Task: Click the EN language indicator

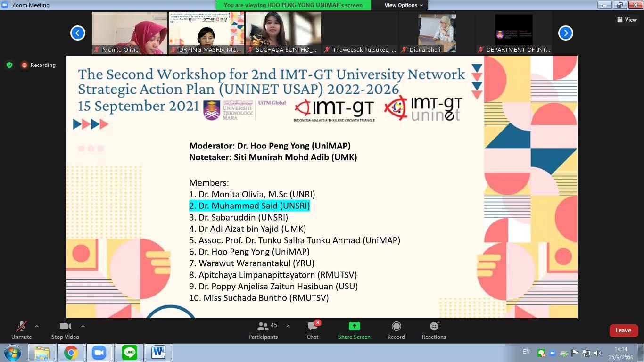Action: click(x=526, y=352)
